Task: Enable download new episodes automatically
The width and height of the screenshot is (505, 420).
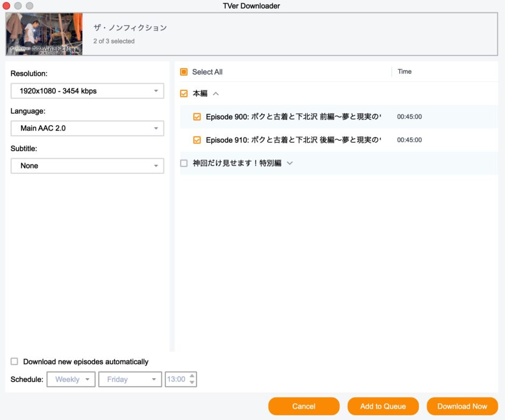Action: (x=14, y=361)
